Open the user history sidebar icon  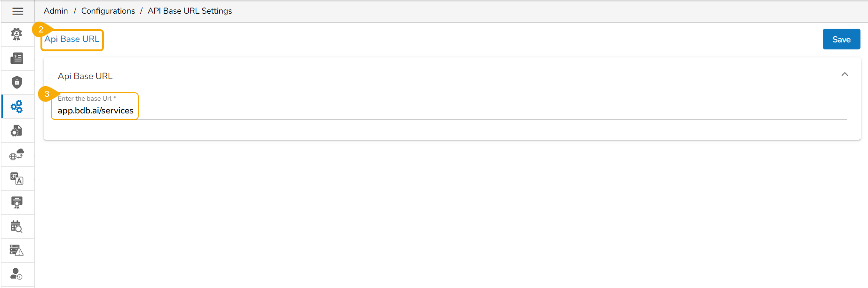point(16,274)
